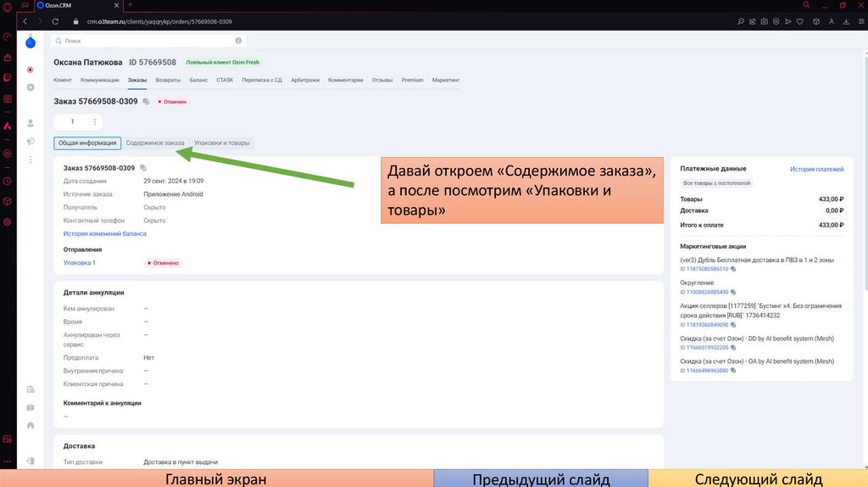Open the Twitch icon in browser sidebar
The height and width of the screenshot is (487, 868).
pyautogui.click(x=7, y=77)
